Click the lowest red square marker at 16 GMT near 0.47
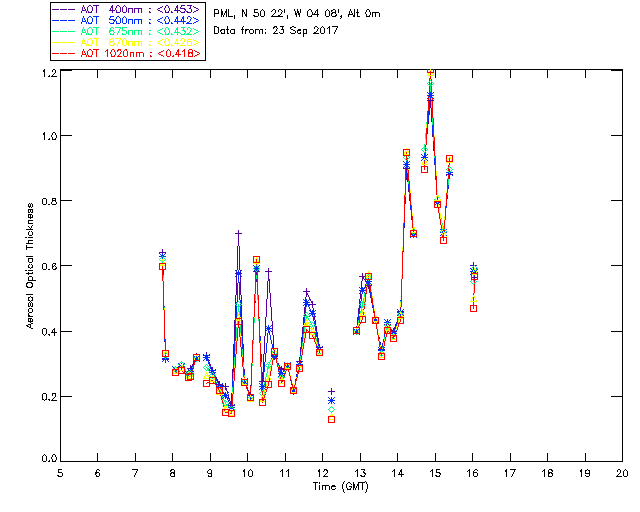Viewport: 640px width, 512px height. [473, 308]
